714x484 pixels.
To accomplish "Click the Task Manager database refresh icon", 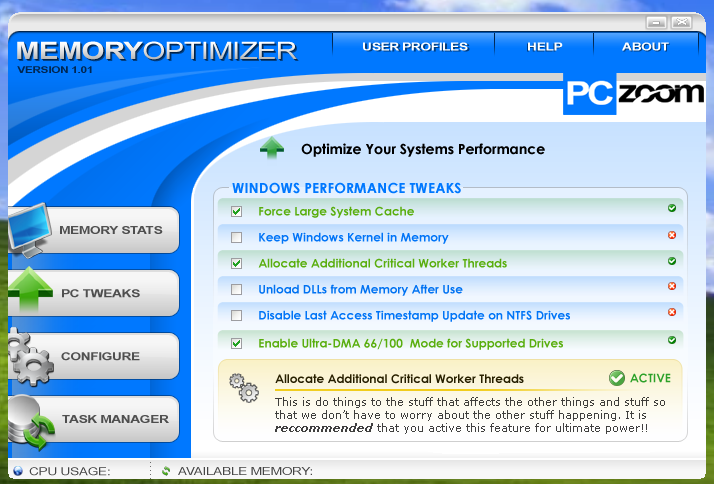I will click(x=31, y=423).
